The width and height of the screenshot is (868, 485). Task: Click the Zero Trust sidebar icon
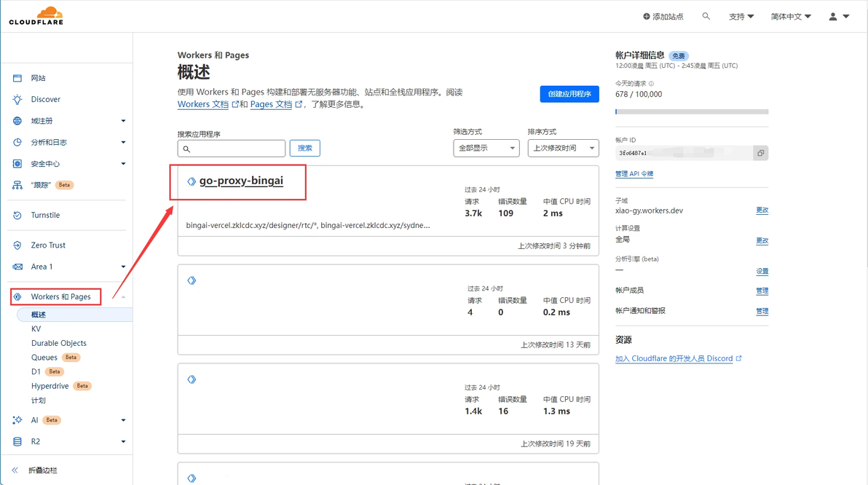pos(17,245)
